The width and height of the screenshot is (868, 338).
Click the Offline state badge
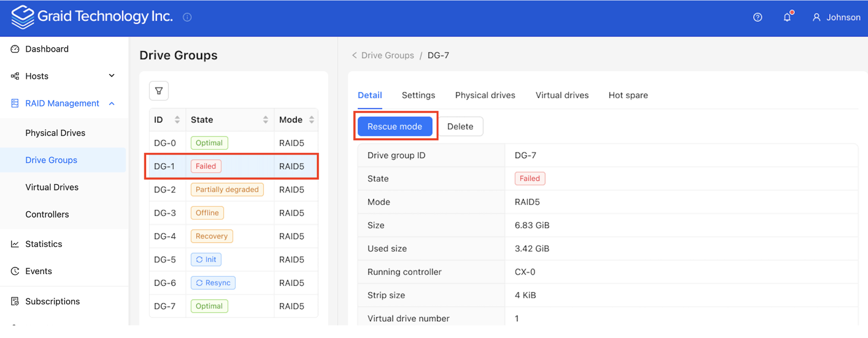click(207, 213)
